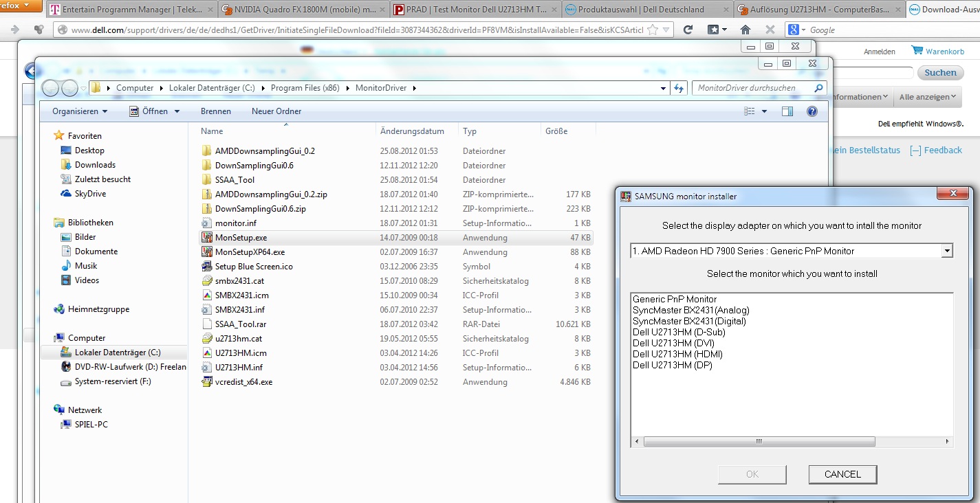
Task: Refresh Explorer address bar location
Action: tap(679, 88)
